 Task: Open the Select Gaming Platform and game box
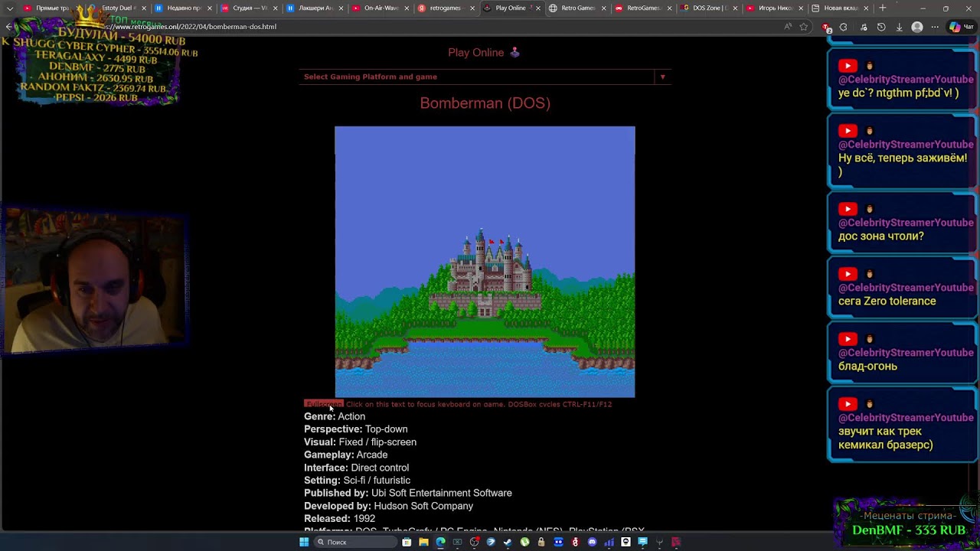tap(485, 77)
